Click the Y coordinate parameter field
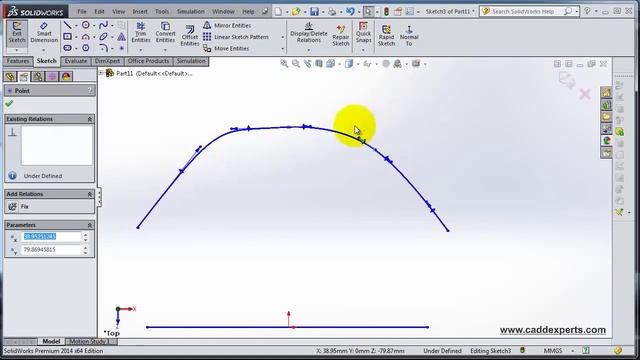 (51, 249)
